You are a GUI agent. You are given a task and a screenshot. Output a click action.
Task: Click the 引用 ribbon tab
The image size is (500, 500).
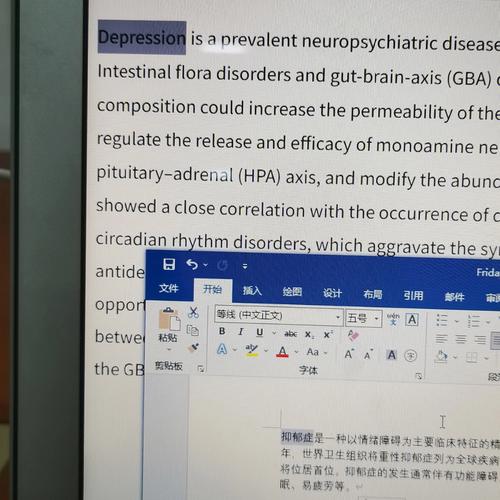pyautogui.click(x=413, y=295)
